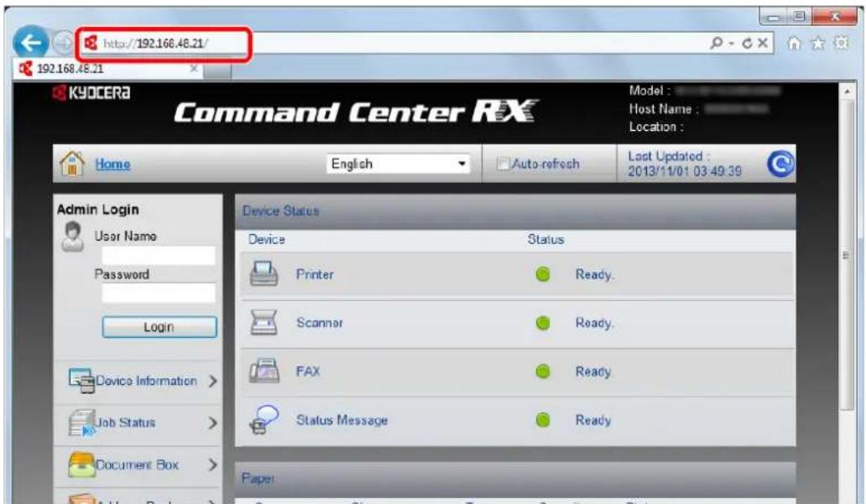
Task: Click the green status light for FAX
Action: coord(543,371)
